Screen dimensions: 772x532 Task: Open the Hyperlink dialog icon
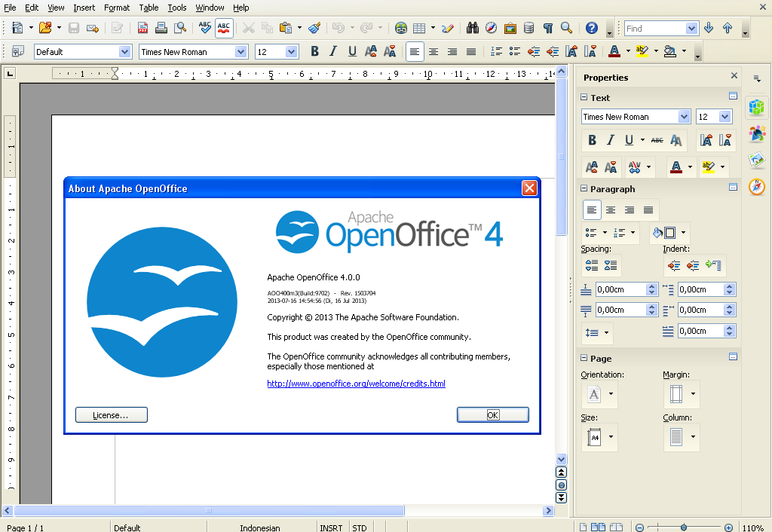coord(401,28)
